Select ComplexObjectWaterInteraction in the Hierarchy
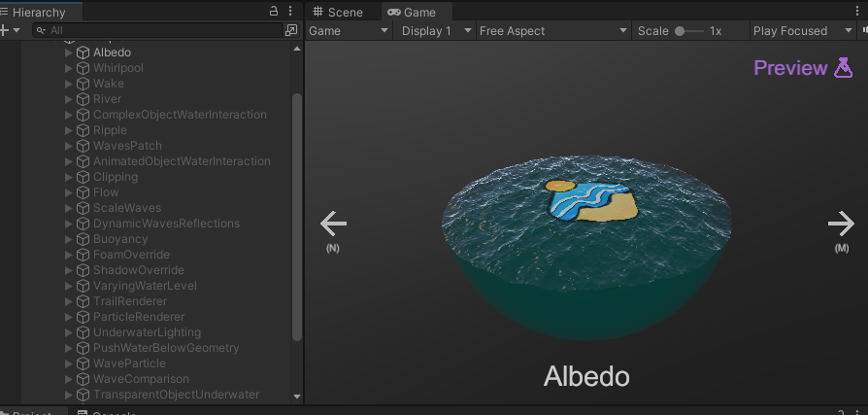Screen dimensions: 868x415 click(180, 115)
